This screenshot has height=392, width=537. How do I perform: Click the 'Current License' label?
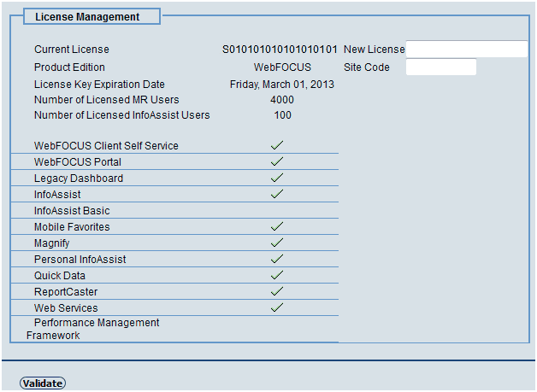click(x=72, y=50)
